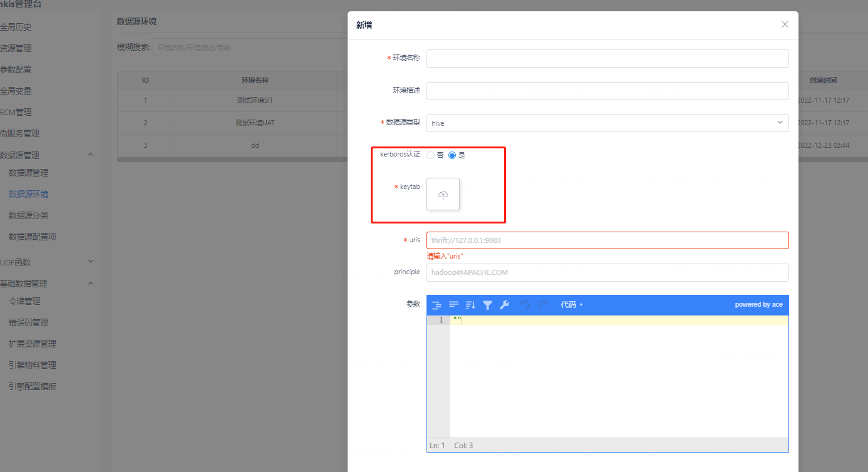Open the 数据源类型 hive dropdown
The width and height of the screenshot is (868, 472).
pos(607,123)
